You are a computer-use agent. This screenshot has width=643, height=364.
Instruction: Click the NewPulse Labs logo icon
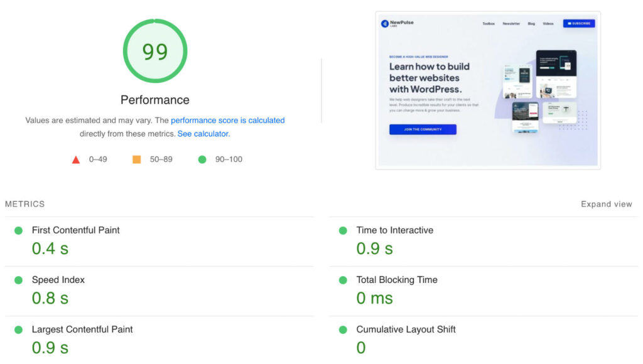click(x=384, y=23)
